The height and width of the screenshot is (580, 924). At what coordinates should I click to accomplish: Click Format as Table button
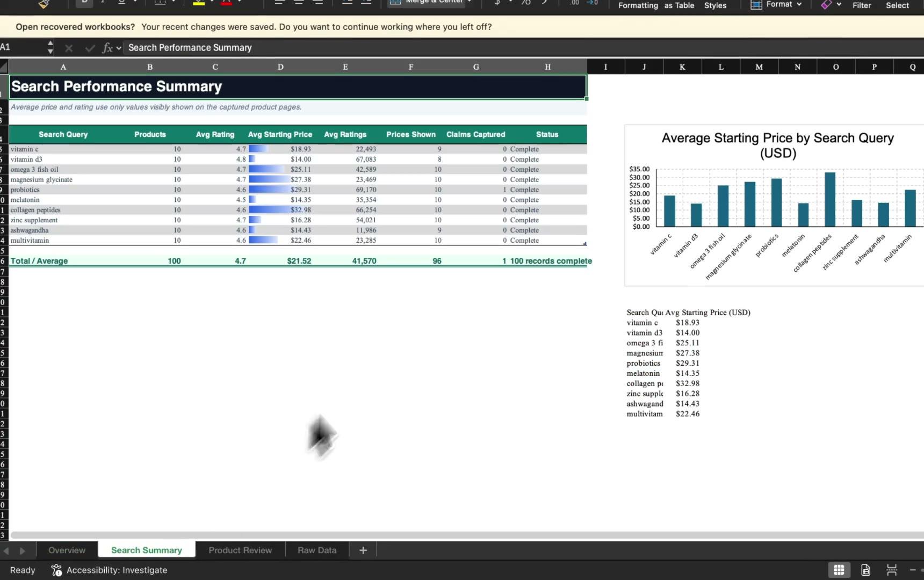pos(679,5)
